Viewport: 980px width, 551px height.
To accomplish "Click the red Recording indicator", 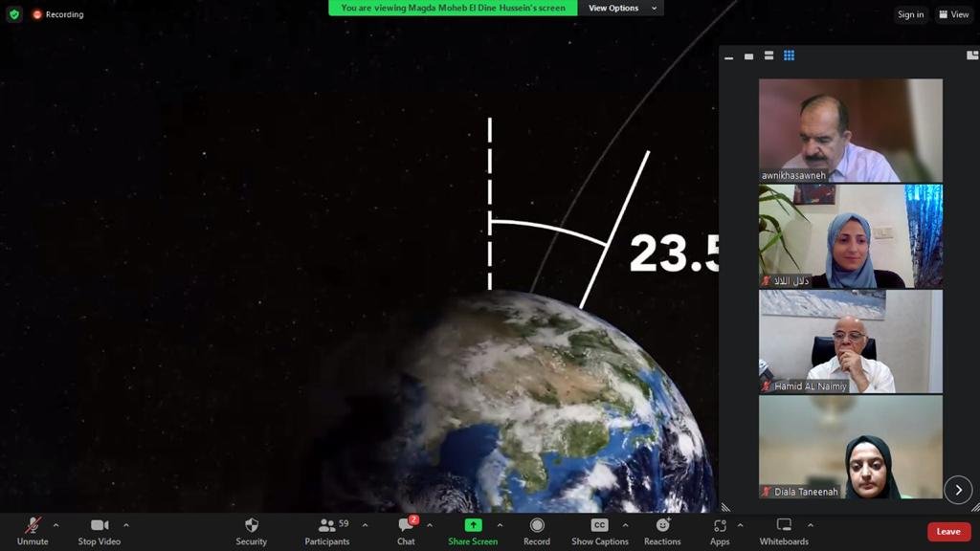I will tap(58, 14).
